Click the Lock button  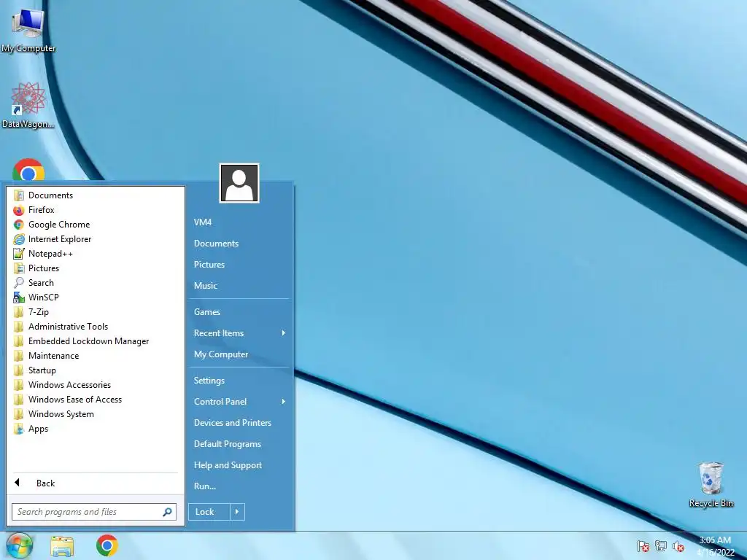click(x=209, y=512)
